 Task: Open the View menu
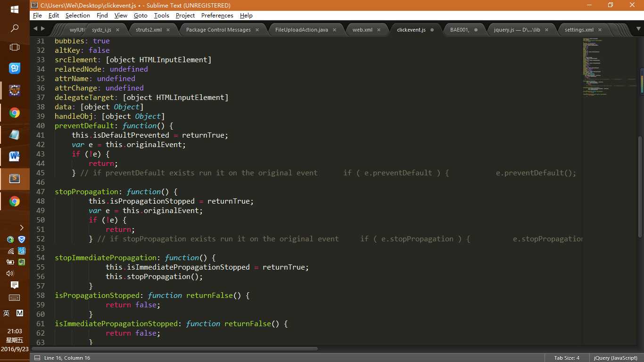coord(121,15)
